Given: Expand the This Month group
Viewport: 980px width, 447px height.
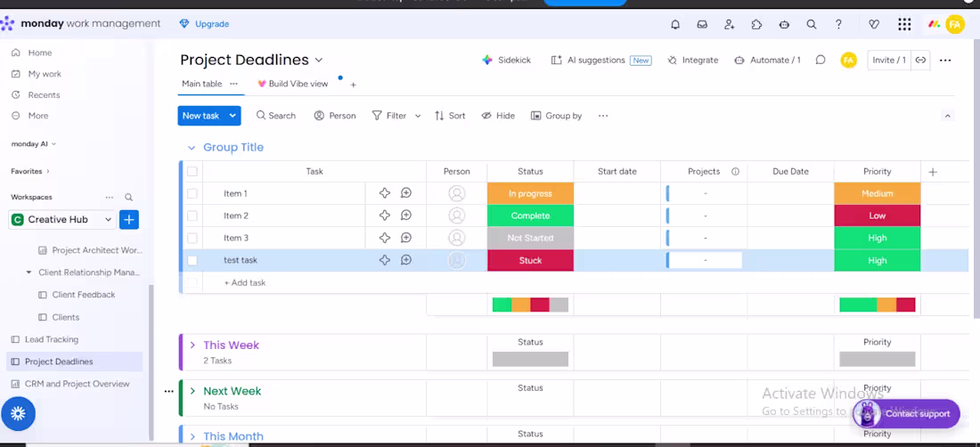Looking at the screenshot, I should tap(192, 436).
